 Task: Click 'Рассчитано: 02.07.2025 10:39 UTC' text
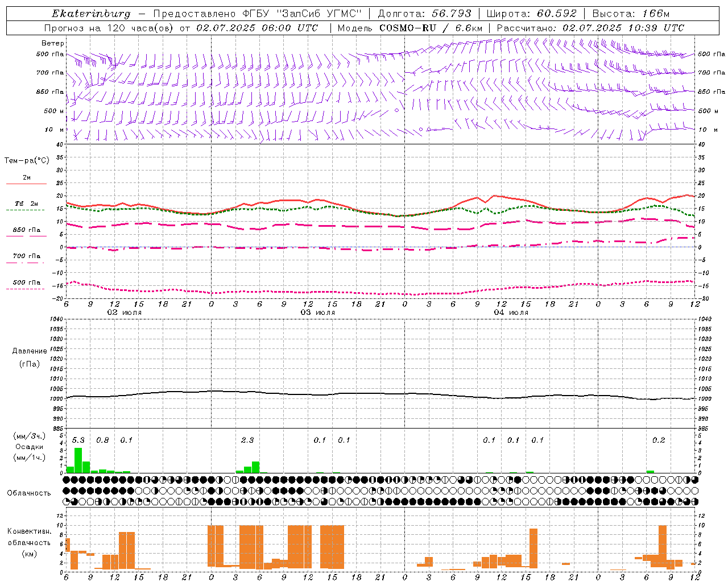coord(590,28)
